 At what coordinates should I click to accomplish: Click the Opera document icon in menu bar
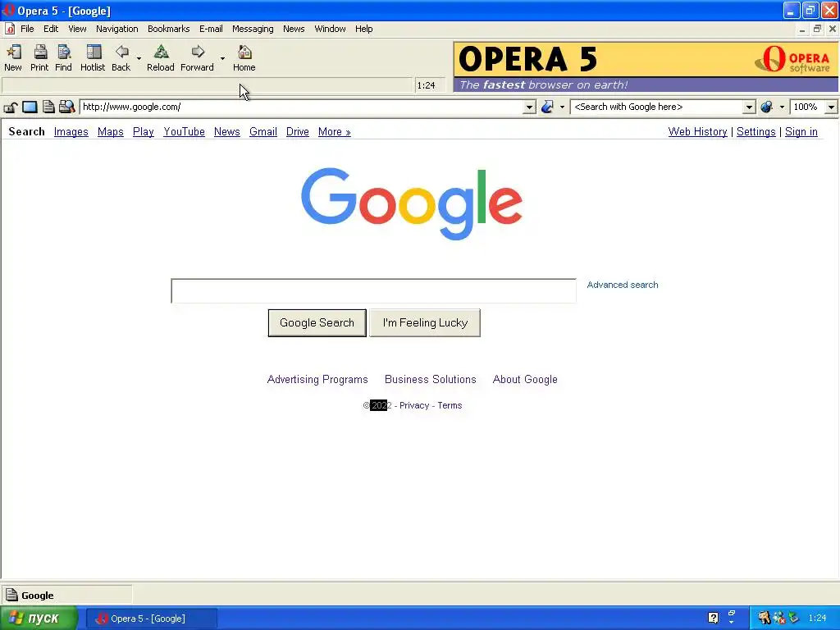[10, 29]
